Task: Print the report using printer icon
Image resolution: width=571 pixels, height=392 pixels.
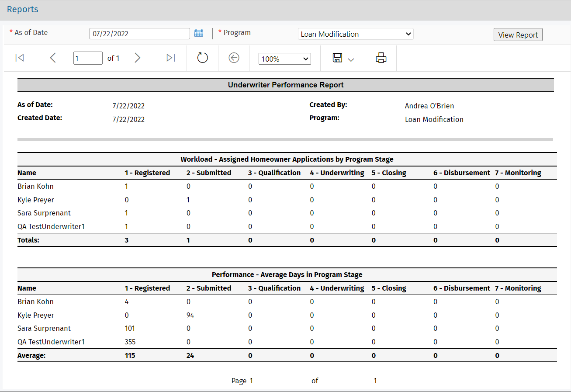Action: (x=381, y=58)
